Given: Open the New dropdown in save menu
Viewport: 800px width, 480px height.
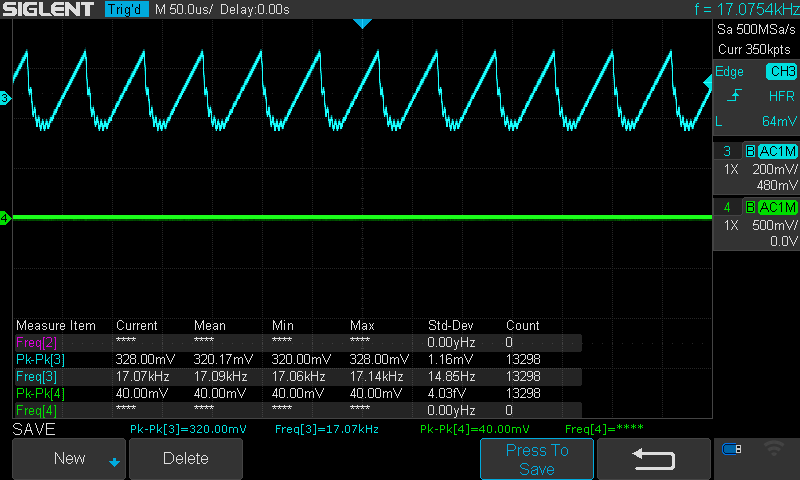Looking at the screenshot, I should click(x=70, y=459).
